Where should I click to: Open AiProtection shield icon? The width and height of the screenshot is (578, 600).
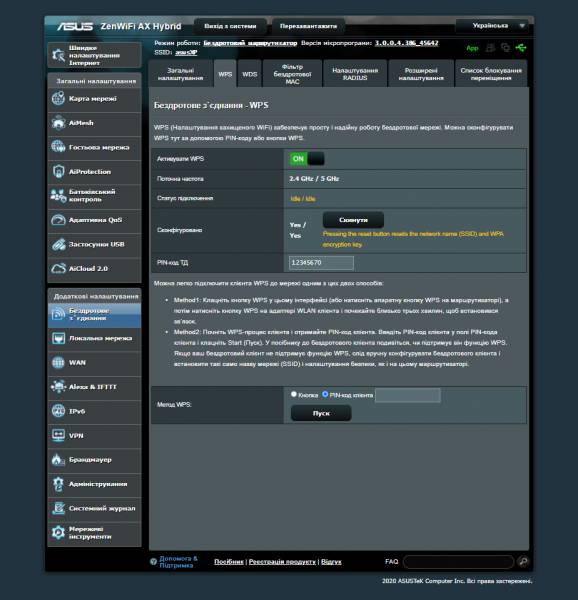pyautogui.click(x=58, y=171)
